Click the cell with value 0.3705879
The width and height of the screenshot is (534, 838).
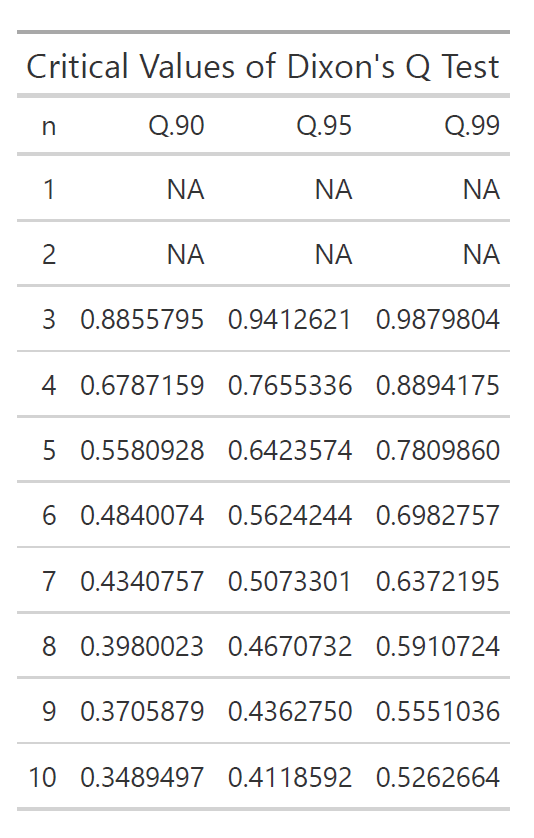tap(142, 711)
